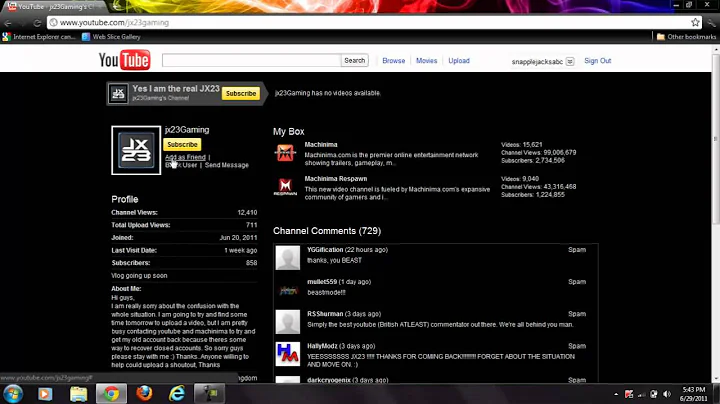720x404 pixels.
Task: Click the Send Message link
Action: tap(227, 165)
